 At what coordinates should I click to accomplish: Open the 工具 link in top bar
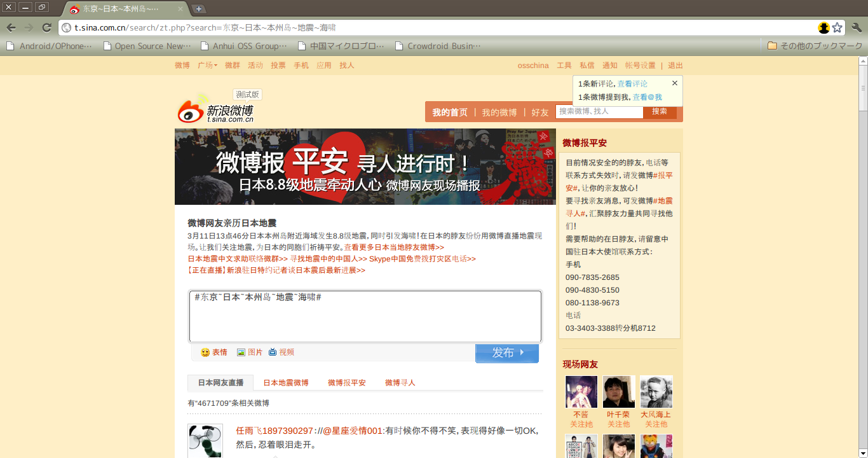pyautogui.click(x=564, y=66)
